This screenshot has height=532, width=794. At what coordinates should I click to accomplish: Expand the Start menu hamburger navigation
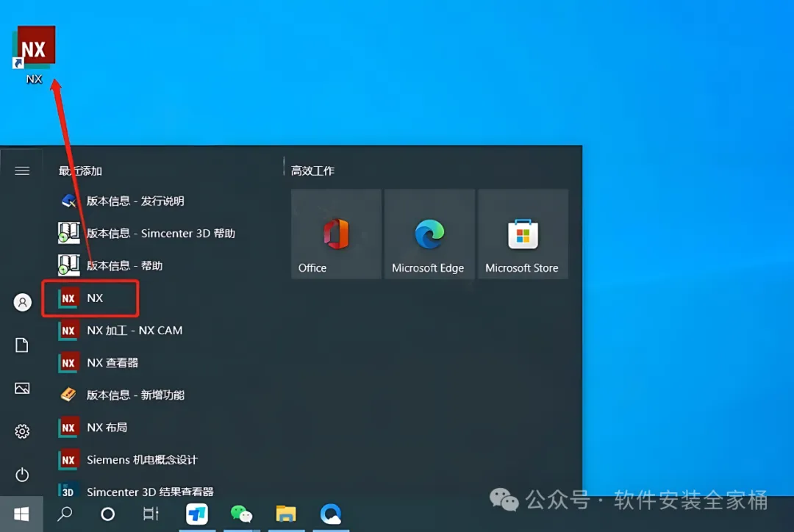[x=22, y=171]
